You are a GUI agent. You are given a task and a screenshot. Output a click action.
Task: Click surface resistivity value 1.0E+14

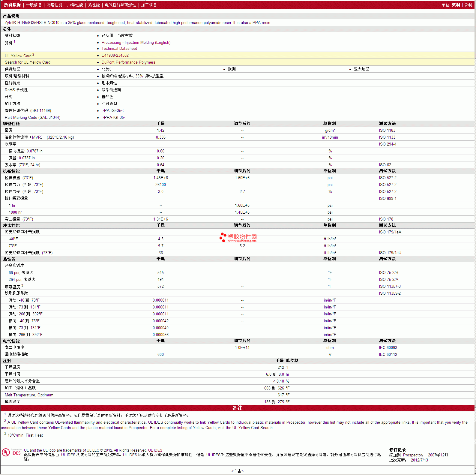point(242,348)
